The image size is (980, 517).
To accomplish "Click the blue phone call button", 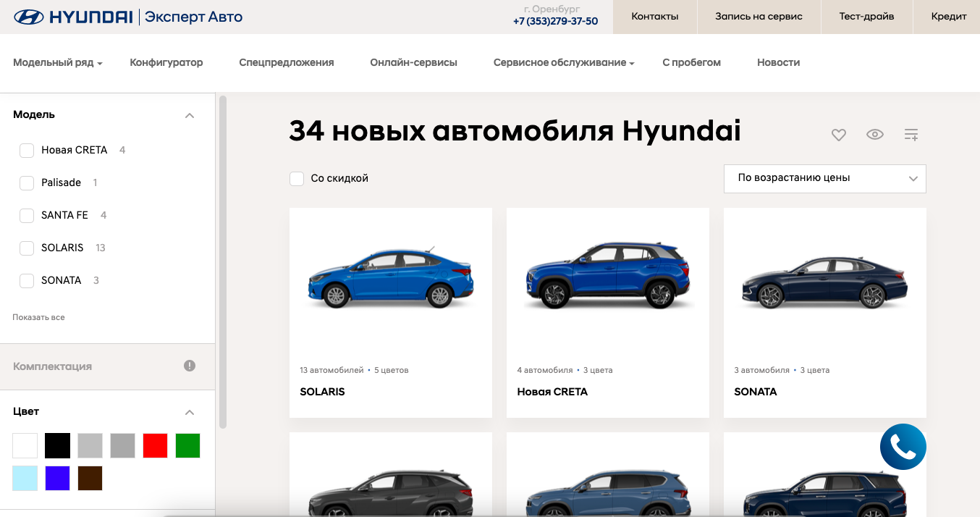I will click(903, 447).
